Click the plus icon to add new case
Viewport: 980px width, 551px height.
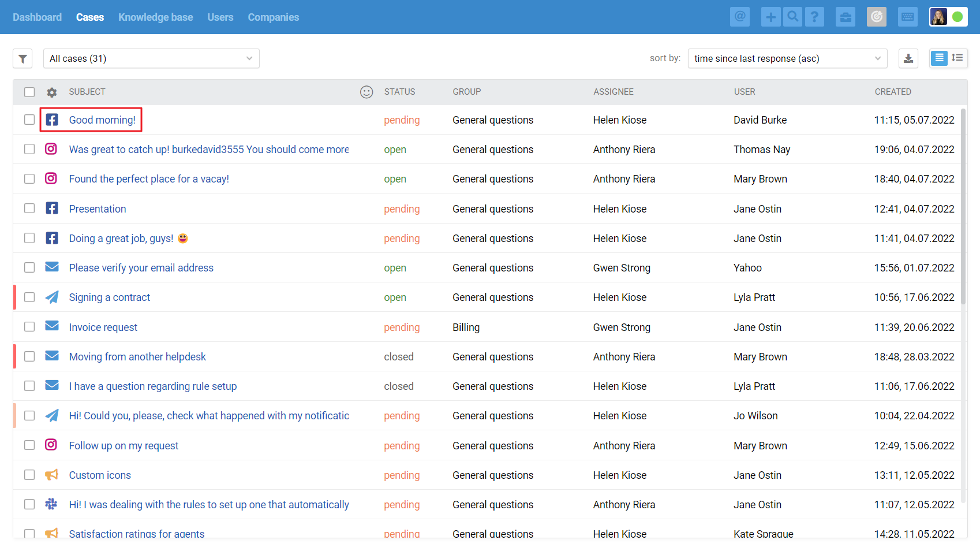770,17
